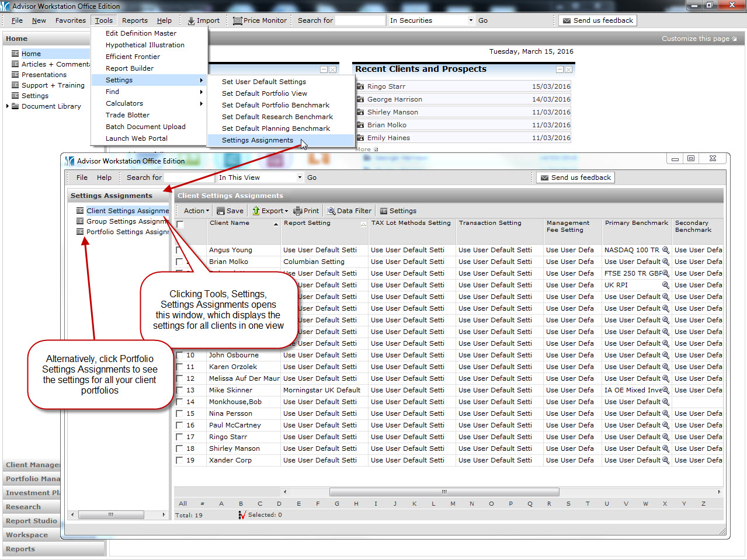The image size is (747, 560).
Task: Select checkbox for Xander Corp row
Action: click(x=179, y=460)
